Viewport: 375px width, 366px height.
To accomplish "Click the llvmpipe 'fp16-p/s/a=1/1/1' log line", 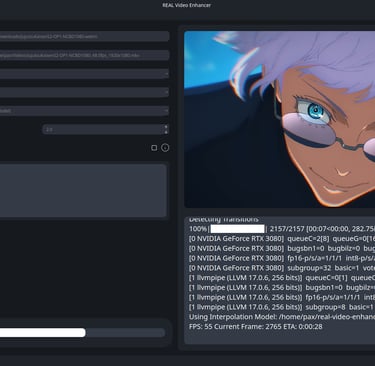I will click(282, 297).
